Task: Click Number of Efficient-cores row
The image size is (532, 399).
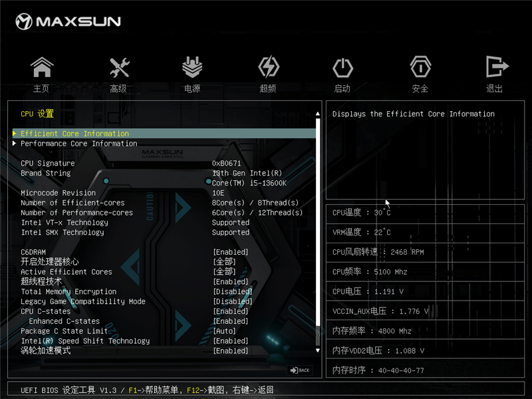Action: pos(164,203)
